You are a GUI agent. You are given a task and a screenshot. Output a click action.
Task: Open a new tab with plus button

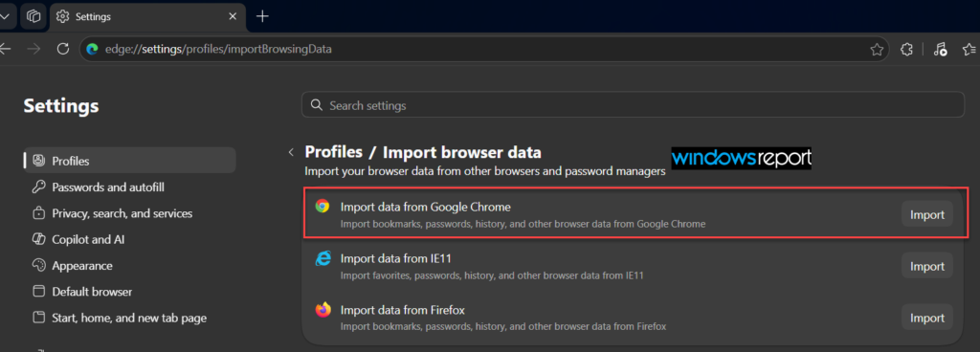[x=262, y=17]
